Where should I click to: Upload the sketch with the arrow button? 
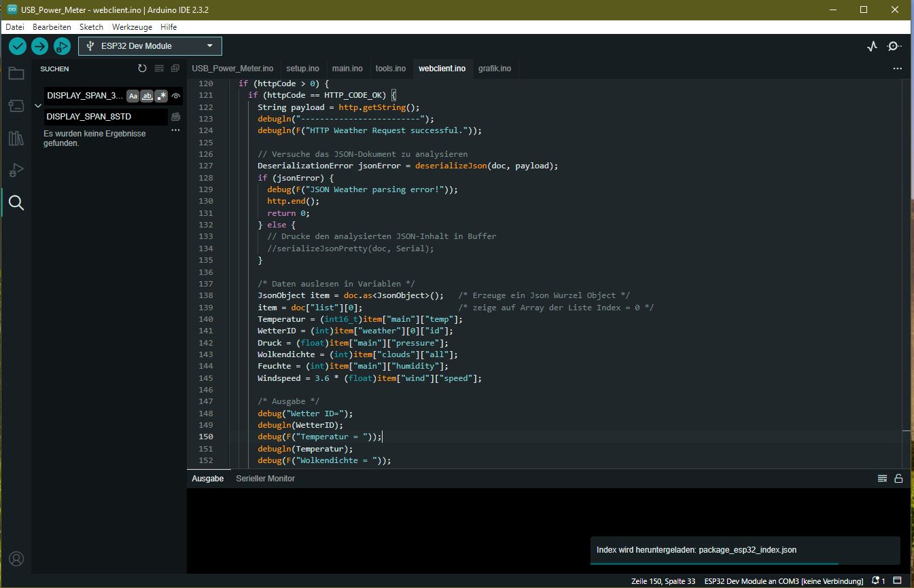[x=40, y=46]
